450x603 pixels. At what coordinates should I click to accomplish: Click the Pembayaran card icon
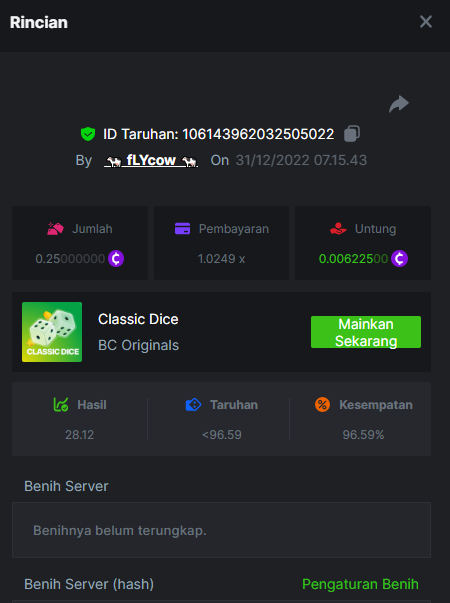182,228
